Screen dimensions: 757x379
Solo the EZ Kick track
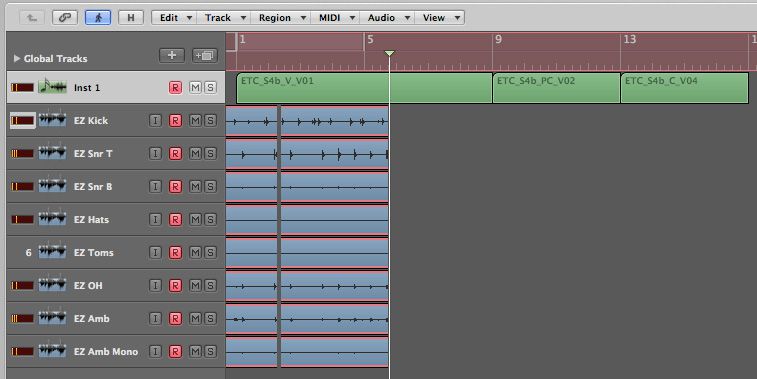coord(210,120)
